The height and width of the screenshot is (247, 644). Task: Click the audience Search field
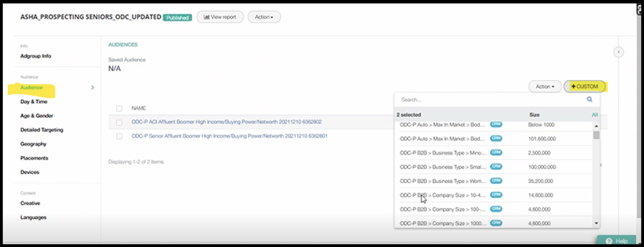click(490, 100)
